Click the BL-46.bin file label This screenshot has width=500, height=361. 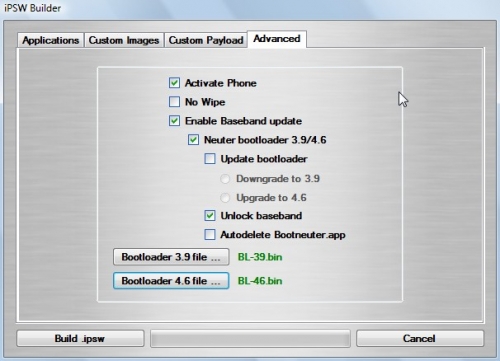(x=260, y=281)
